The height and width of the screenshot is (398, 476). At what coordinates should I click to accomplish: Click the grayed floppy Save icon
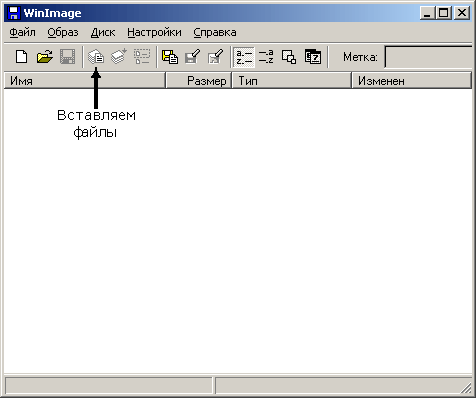[x=67, y=57]
